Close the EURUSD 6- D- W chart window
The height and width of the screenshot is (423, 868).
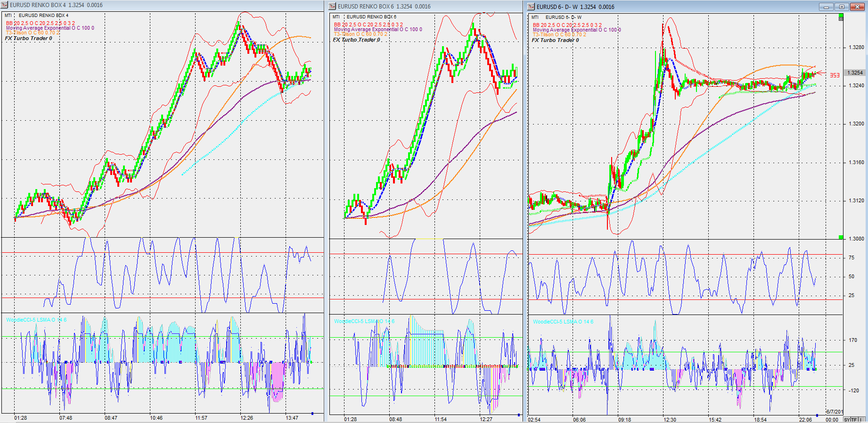coord(857,7)
